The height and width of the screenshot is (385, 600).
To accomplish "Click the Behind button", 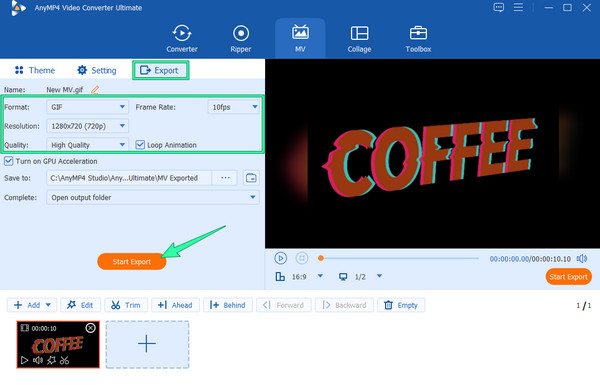I will [228, 305].
